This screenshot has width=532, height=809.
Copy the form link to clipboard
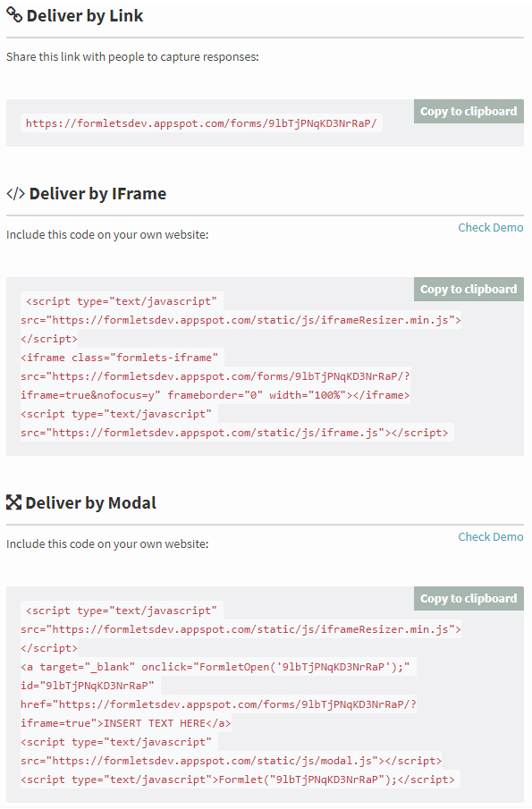(x=469, y=112)
